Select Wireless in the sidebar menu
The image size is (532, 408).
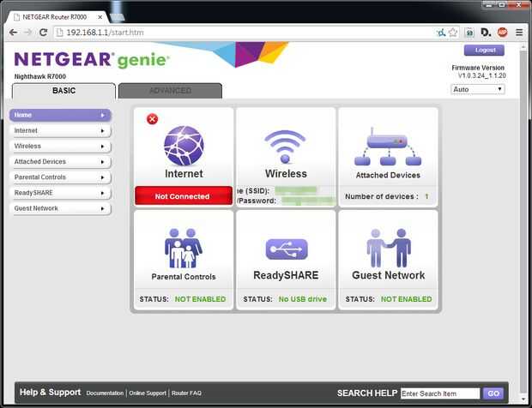coord(60,146)
